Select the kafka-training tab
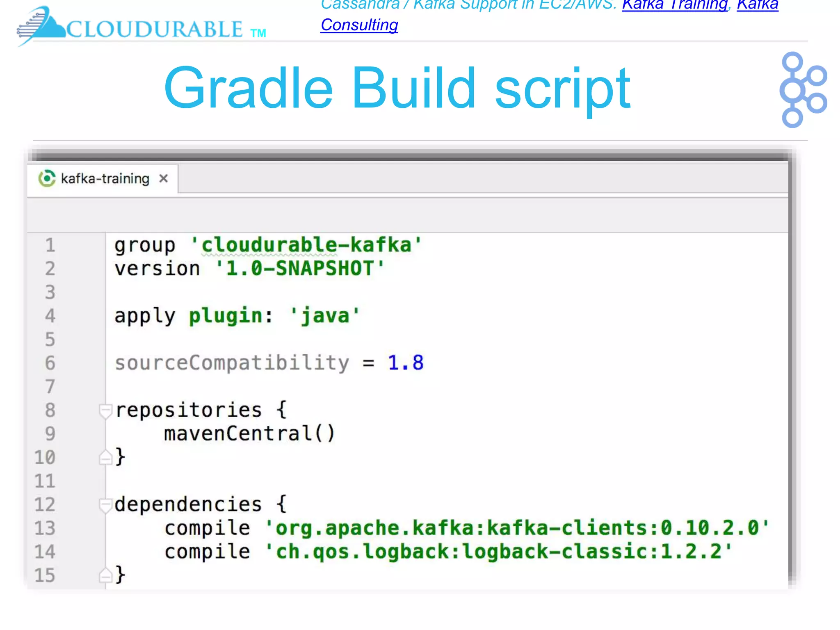 (x=105, y=179)
